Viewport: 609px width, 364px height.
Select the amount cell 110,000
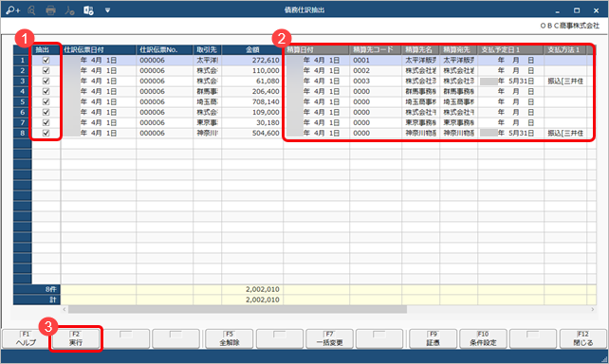tap(252, 71)
